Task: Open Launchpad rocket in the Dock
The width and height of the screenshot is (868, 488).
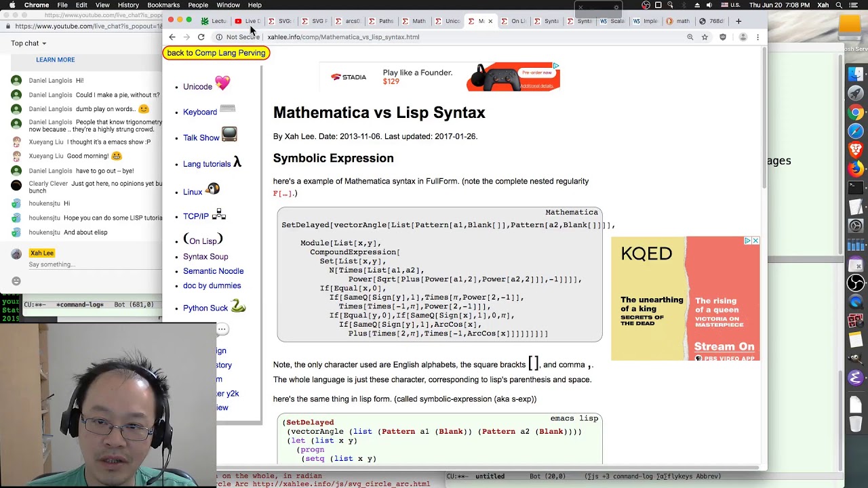Action: pyautogui.click(x=856, y=93)
